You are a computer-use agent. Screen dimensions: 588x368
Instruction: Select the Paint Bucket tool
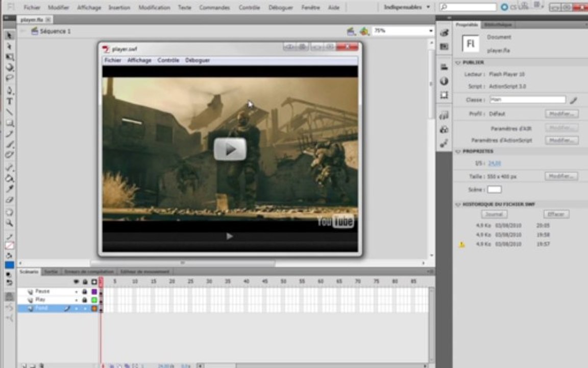click(x=9, y=178)
